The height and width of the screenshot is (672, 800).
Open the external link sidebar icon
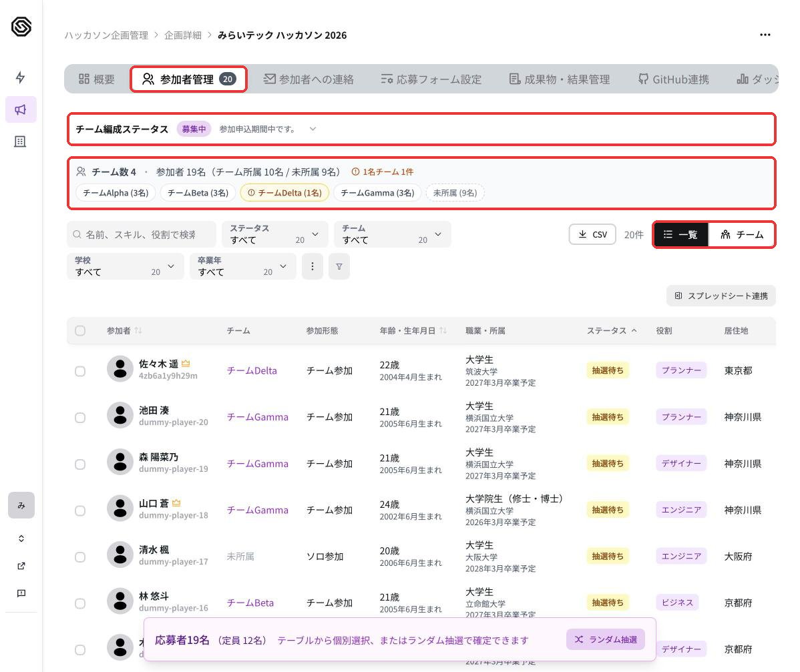click(21, 566)
